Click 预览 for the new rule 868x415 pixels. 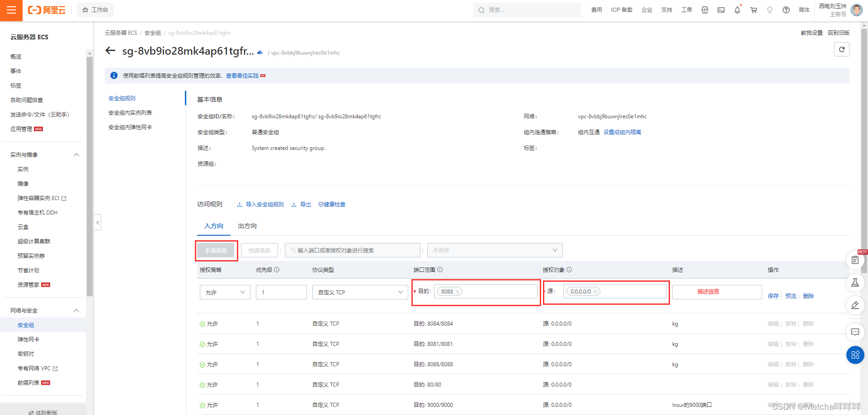pos(791,296)
